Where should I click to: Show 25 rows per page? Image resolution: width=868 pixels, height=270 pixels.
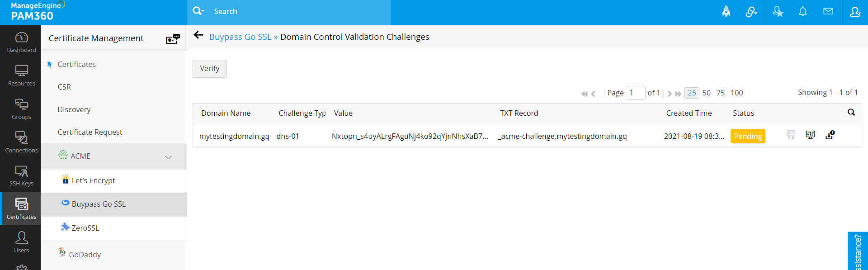pyautogui.click(x=692, y=93)
